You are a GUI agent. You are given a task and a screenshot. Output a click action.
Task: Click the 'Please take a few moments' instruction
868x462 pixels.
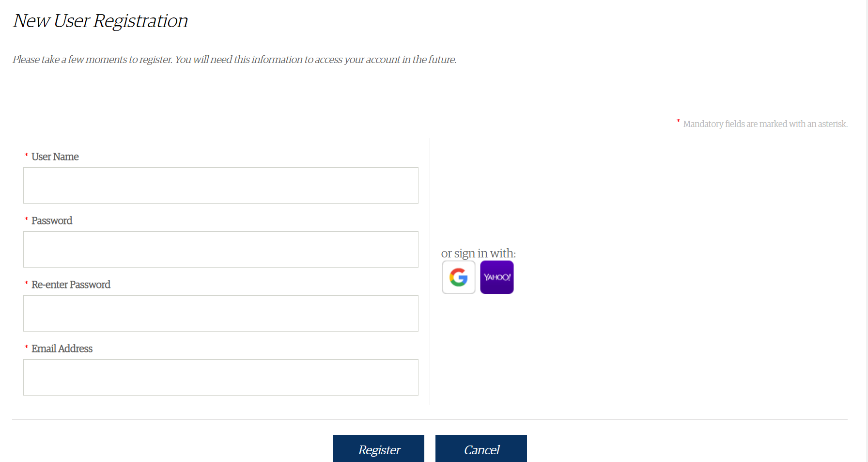tap(234, 59)
